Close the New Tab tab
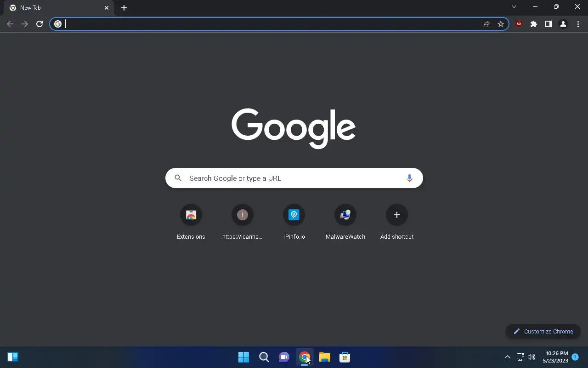The width and height of the screenshot is (588, 368). tap(107, 8)
